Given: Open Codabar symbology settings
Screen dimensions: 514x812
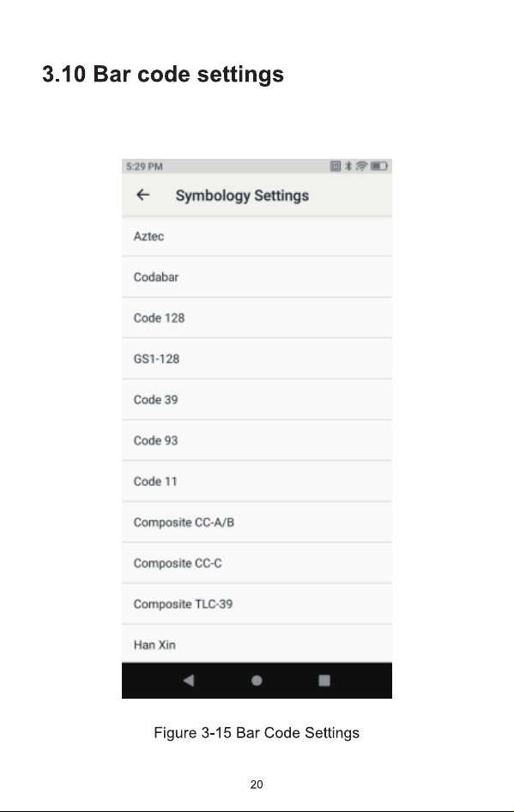Looking at the screenshot, I should point(257,277).
